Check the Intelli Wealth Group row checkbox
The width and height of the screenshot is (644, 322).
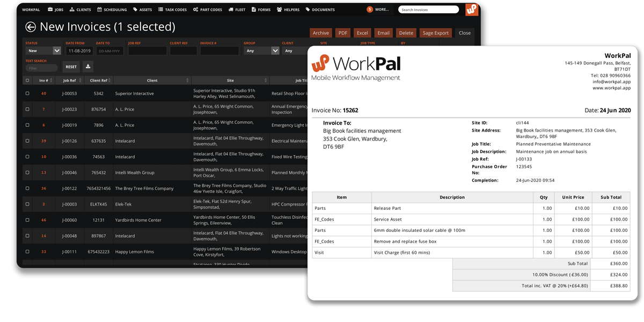point(27,172)
